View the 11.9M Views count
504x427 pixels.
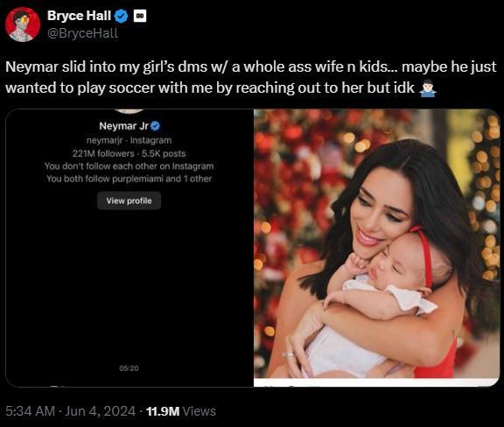181,411
